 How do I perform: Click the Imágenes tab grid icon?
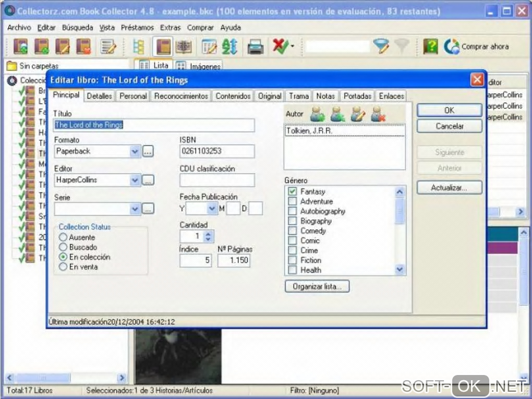tap(181, 66)
